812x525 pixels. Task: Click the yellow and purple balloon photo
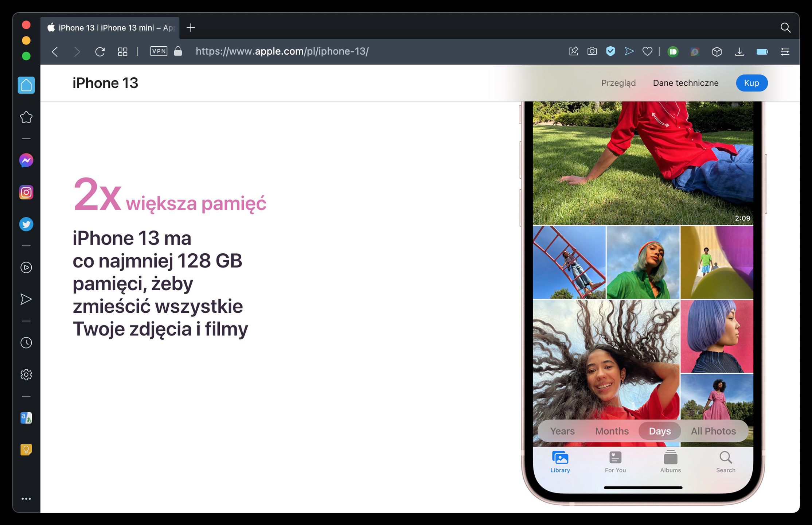click(717, 262)
